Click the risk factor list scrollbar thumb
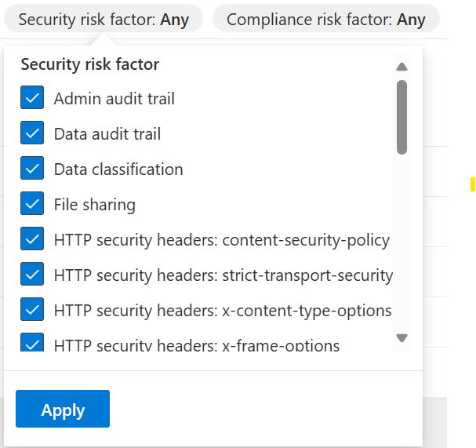 (x=402, y=116)
